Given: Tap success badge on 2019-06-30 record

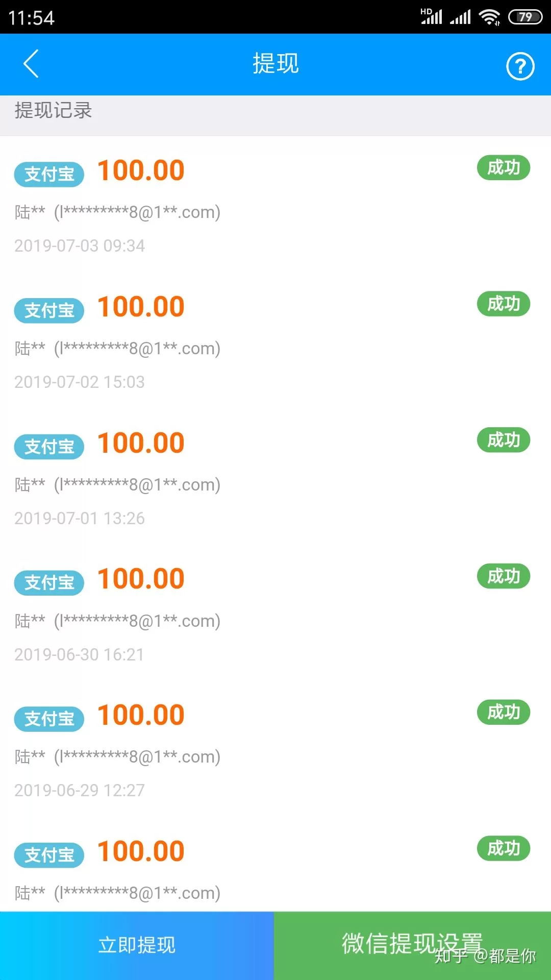Looking at the screenshot, I should 503,576.
